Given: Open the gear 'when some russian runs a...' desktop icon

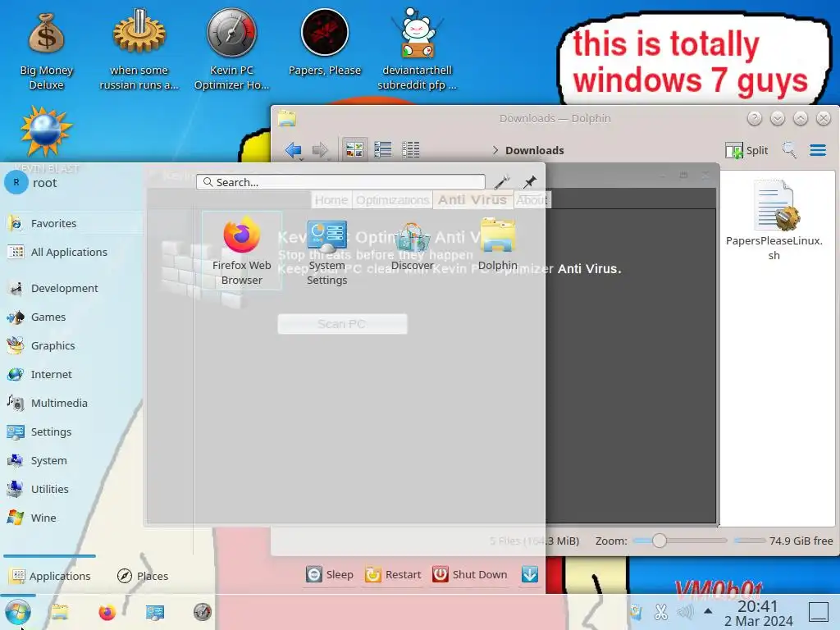Looking at the screenshot, I should [x=139, y=51].
